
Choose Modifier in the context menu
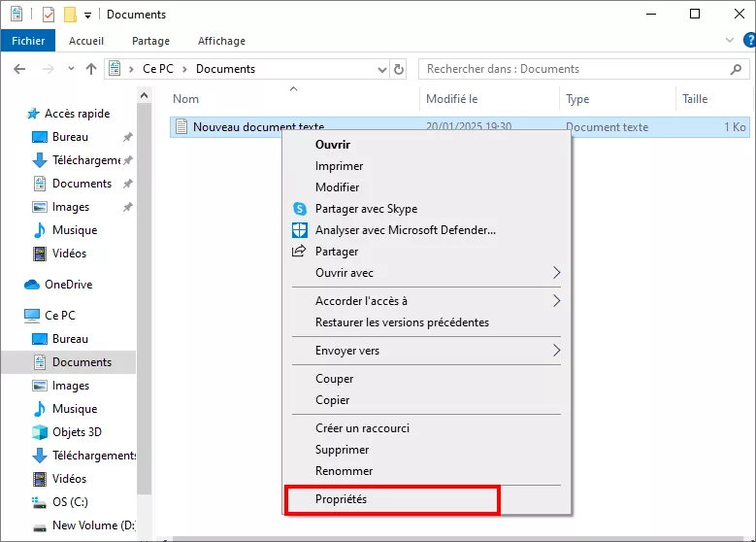click(x=427, y=187)
